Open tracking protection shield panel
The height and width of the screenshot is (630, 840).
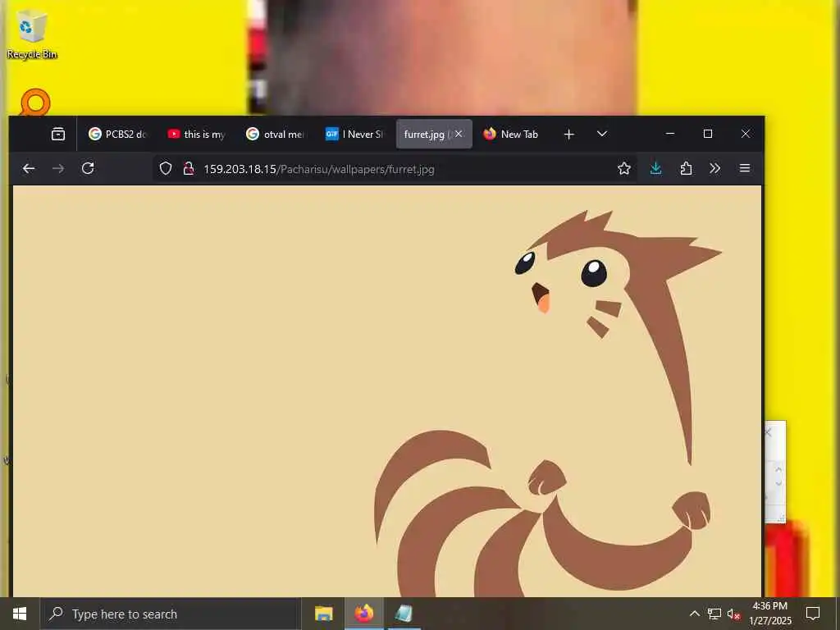point(166,169)
